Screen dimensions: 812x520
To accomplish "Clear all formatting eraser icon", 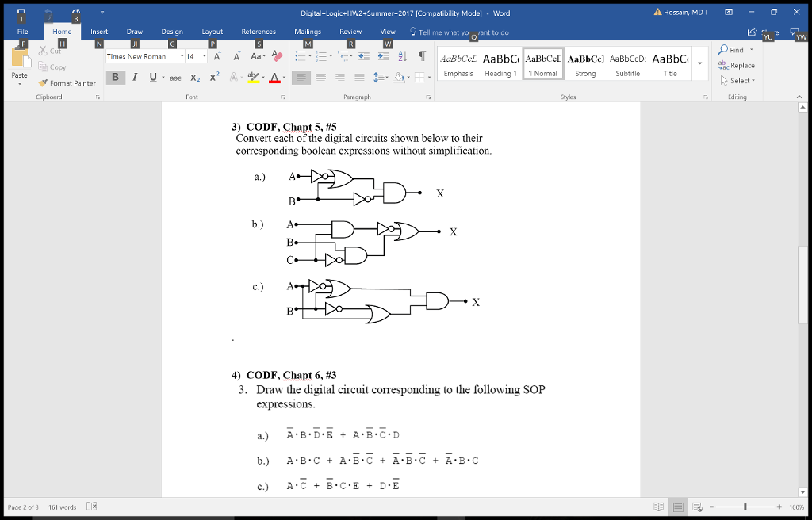I will coord(277,56).
